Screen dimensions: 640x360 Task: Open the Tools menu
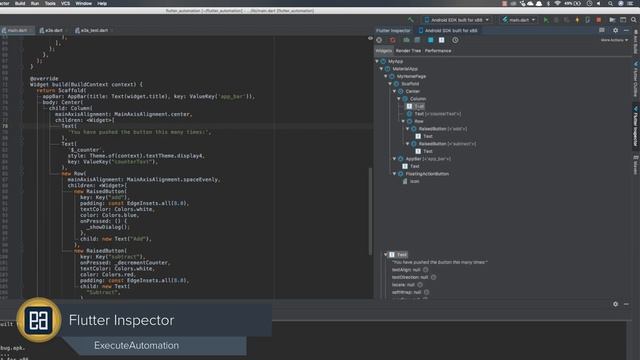click(x=50, y=3)
